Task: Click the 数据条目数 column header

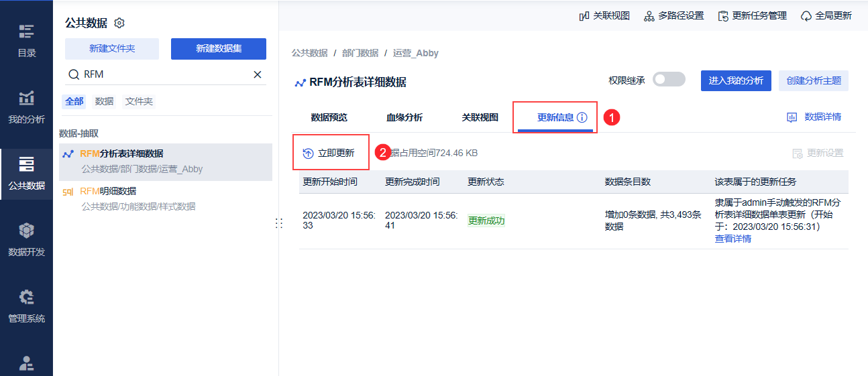Action: pyautogui.click(x=628, y=182)
